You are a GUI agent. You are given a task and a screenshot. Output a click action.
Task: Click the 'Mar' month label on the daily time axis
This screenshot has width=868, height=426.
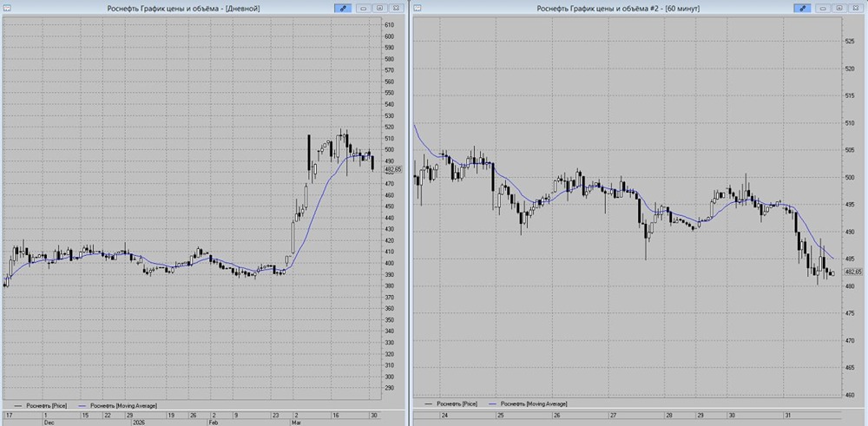pyautogui.click(x=297, y=422)
